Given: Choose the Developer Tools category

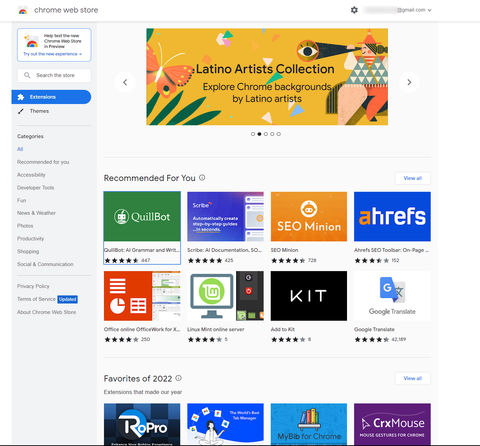Looking at the screenshot, I should (x=35, y=188).
